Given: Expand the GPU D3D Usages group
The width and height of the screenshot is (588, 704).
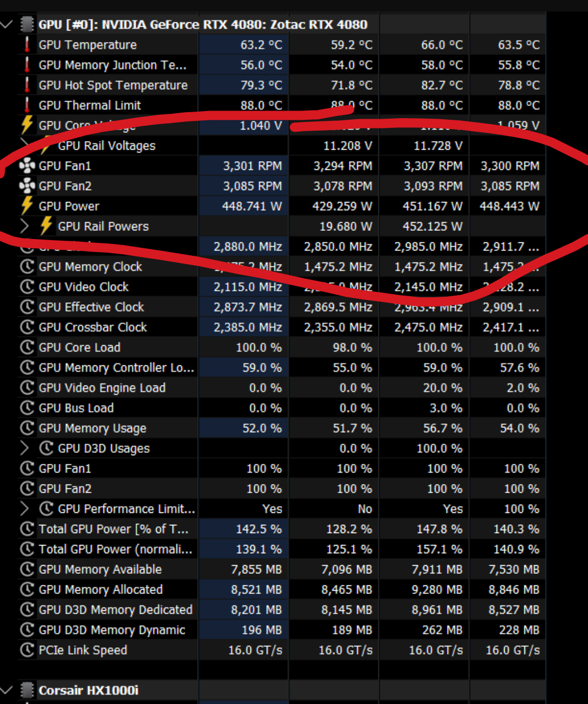Looking at the screenshot, I should pyautogui.click(x=24, y=448).
